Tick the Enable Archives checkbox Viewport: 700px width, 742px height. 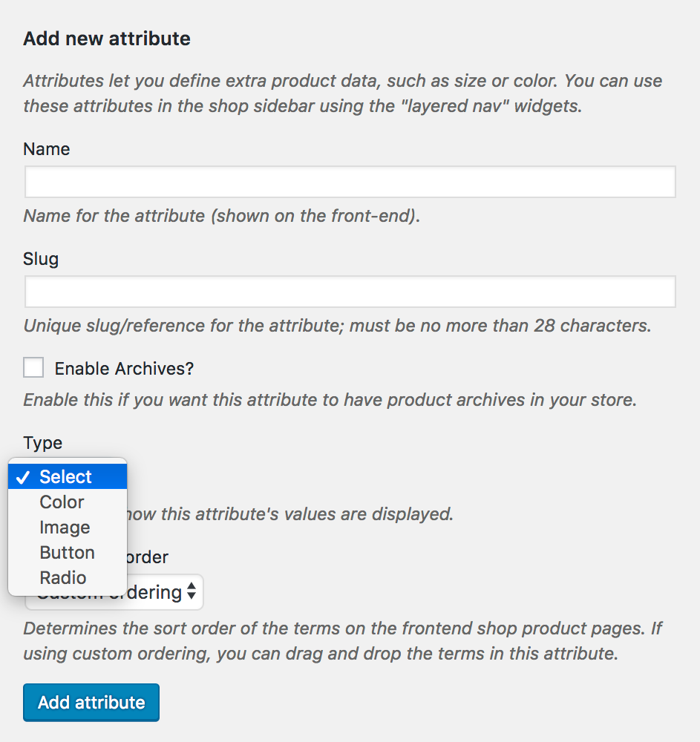point(33,368)
